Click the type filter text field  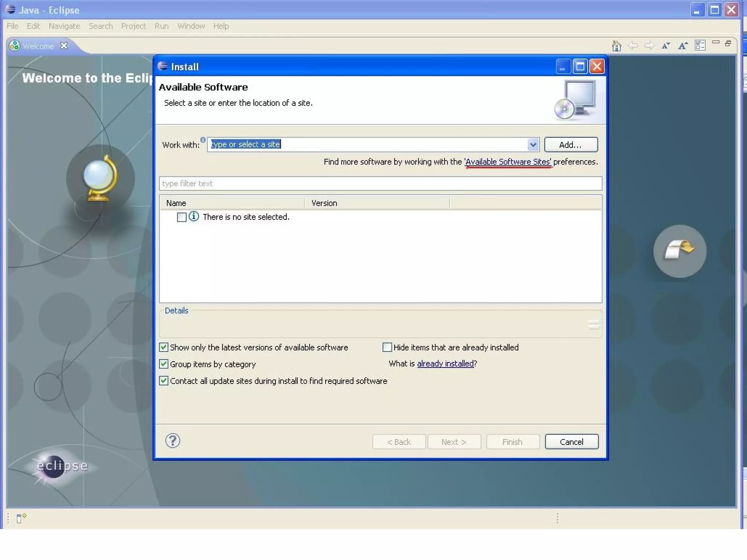point(380,183)
